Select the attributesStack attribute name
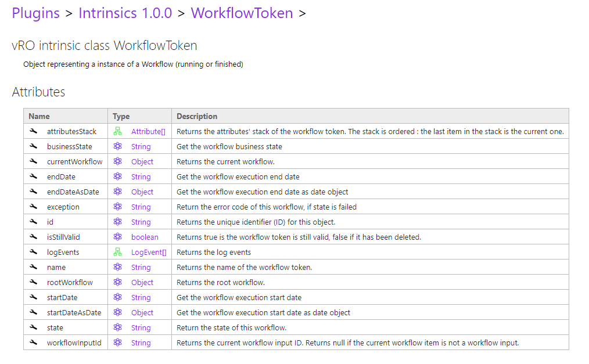The image size is (589, 364). (x=72, y=131)
